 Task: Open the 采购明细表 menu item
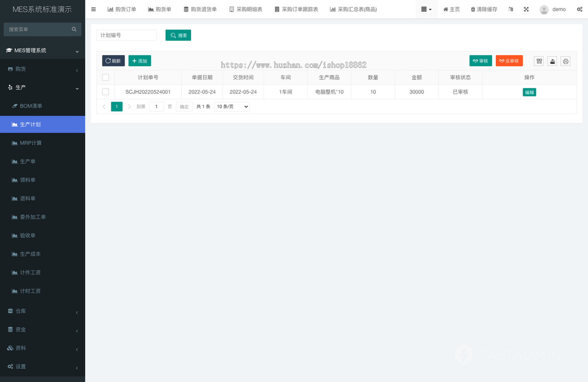(x=245, y=9)
